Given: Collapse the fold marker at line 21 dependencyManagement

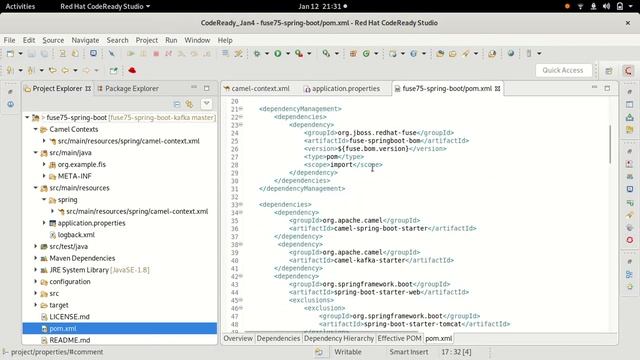Looking at the screenshot, I should pyautogui.click(x=241, y=109).
